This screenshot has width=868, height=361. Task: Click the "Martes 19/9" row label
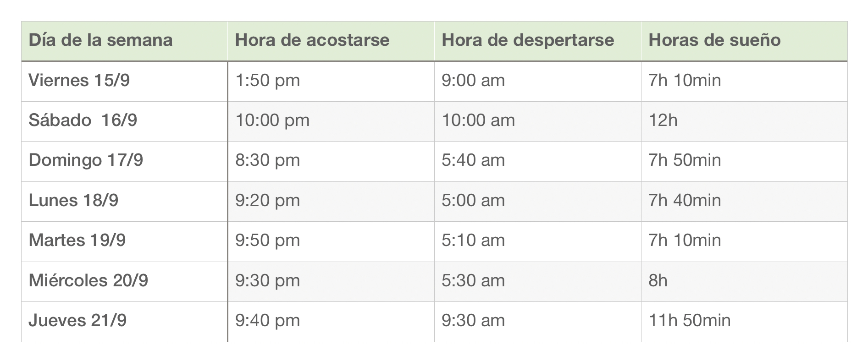[x=77, y=241]
